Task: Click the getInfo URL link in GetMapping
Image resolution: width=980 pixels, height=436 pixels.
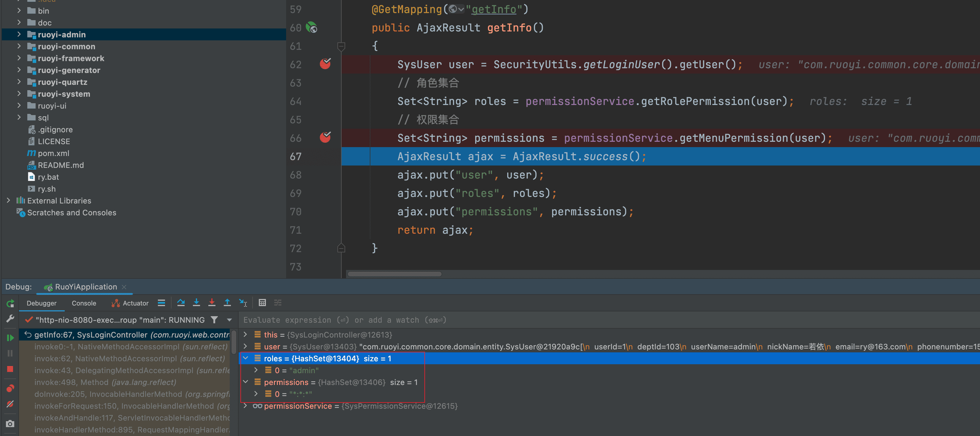Action: point(494,9)
